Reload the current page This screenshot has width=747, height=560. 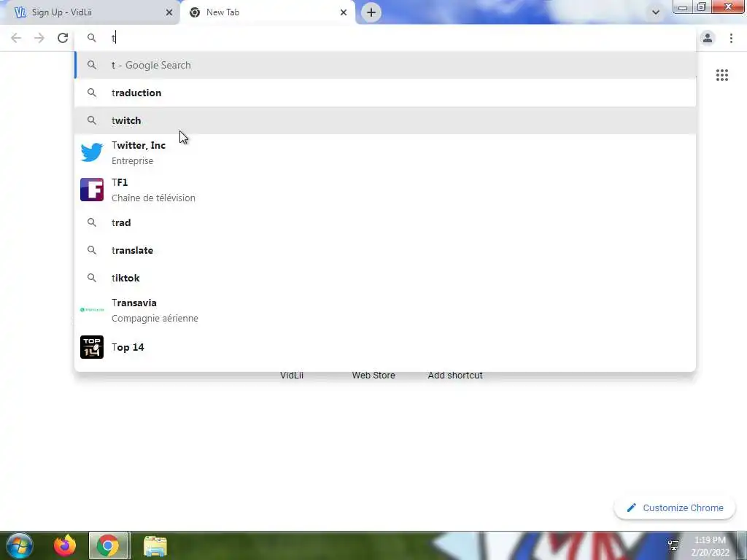(x=63, y=38)
